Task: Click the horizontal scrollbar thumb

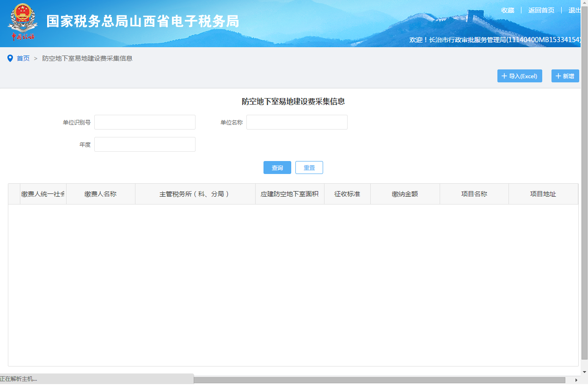Action: [380, 380]
